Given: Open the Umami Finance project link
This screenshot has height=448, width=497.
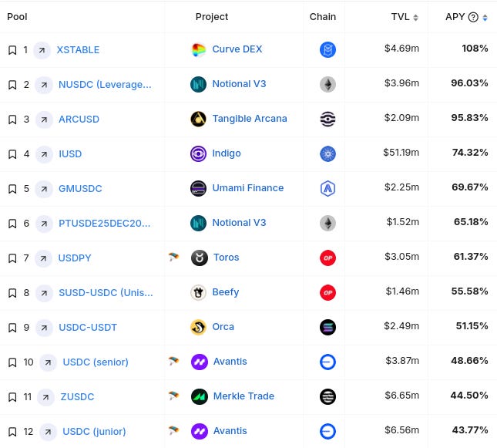Looking at the screenshot, I should (x=248, y=188).
